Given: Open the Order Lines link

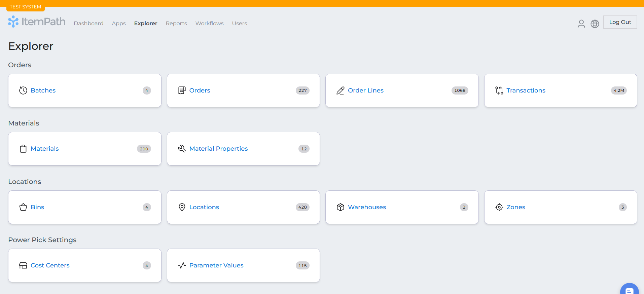Looking at the screenshot, I should point(365,90).
